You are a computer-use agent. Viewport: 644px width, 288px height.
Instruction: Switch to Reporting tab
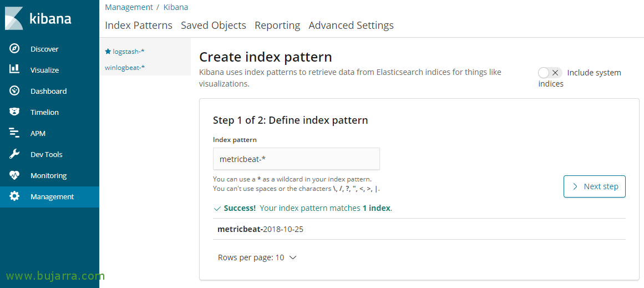(277, 26)
